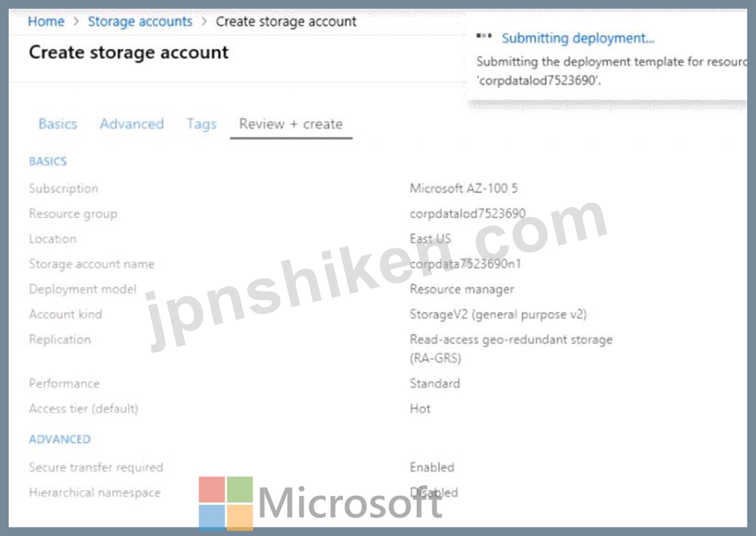Select the East US location value
Viewport: 756px width, 536px height.
430,238
